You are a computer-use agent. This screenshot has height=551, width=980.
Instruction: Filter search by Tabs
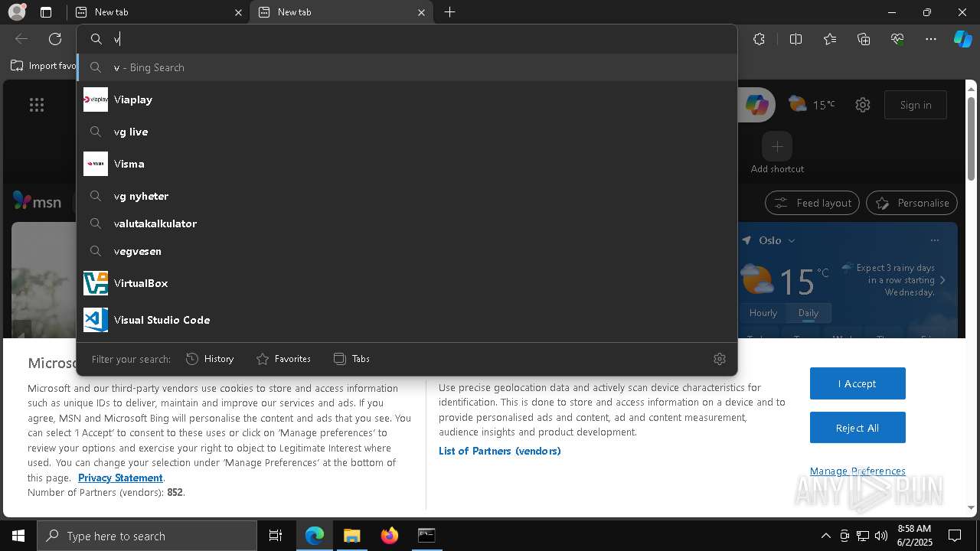click(x=351, y=359)
